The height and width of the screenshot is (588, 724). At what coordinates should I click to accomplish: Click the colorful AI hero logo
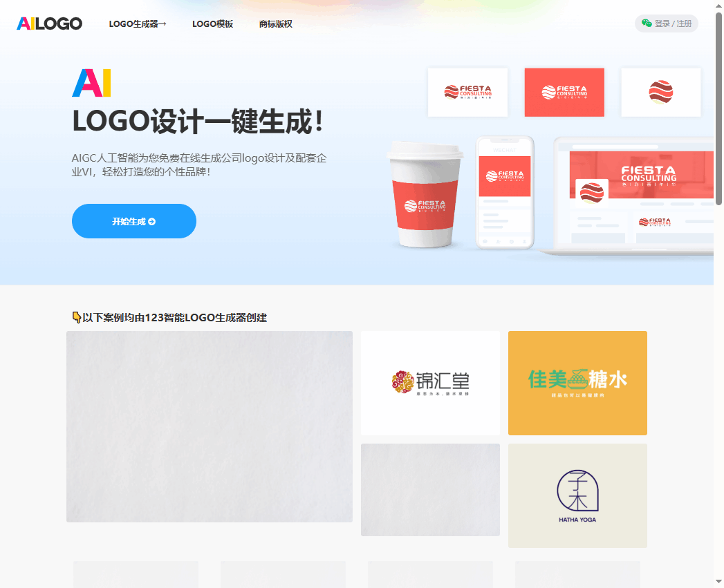tap(91, 83)
